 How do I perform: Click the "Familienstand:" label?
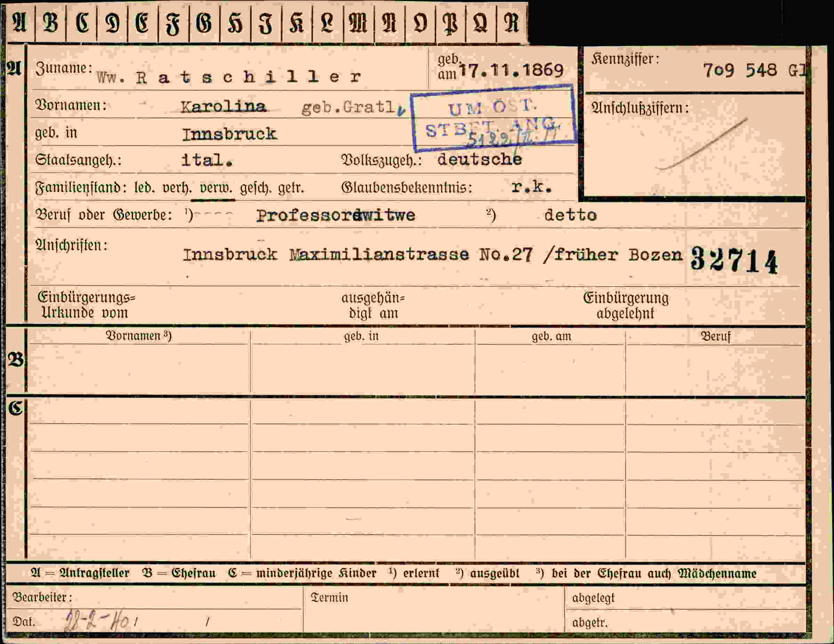[81, 188]
